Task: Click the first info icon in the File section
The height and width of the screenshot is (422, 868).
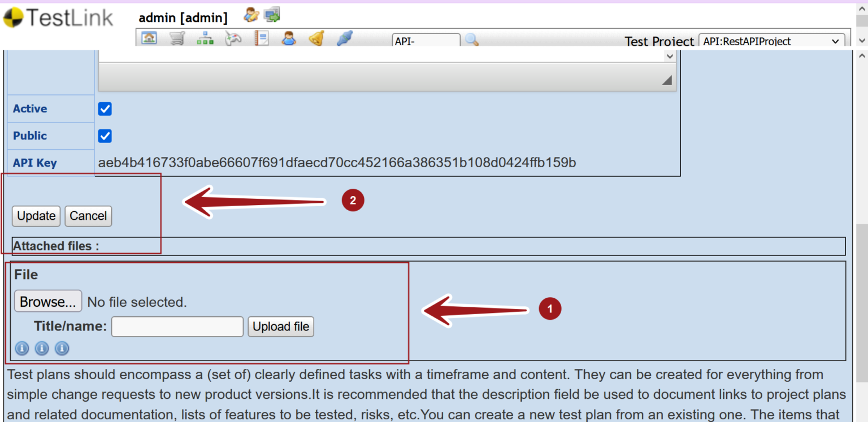Action: pos(21,349)
